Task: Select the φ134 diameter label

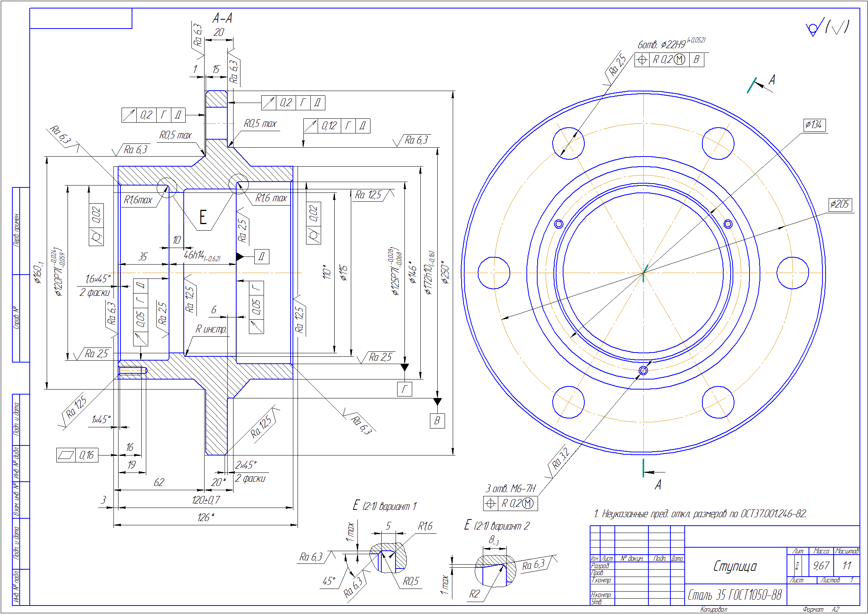Action: pos(814,125)
